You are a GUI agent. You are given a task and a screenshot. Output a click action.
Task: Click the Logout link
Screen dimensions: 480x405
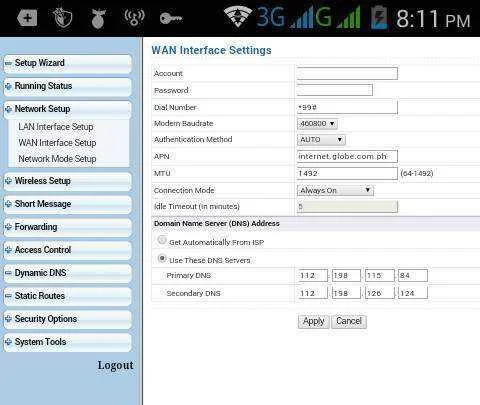(115, 366)
